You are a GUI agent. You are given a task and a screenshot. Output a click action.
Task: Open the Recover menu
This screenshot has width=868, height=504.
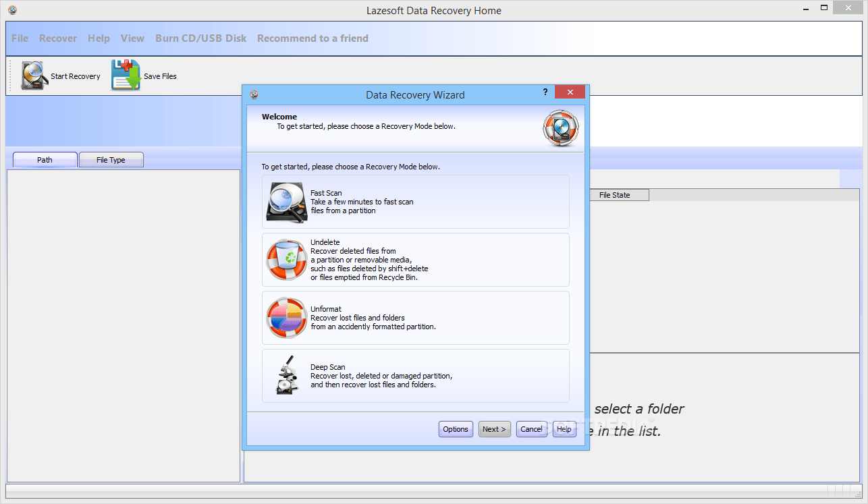coord(58,38)
